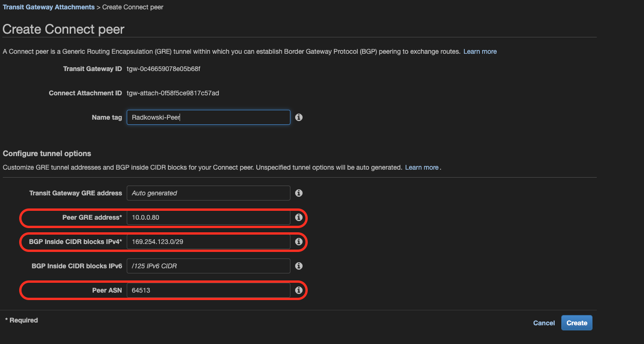
Task: Click the Transit Gateway GRE address field
Action: click(x=209, y=193)
